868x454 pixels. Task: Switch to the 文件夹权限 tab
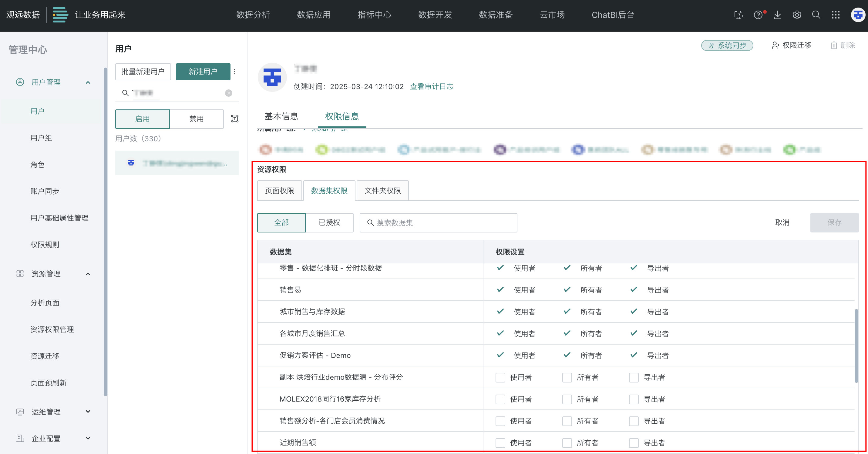coord(382,191)
